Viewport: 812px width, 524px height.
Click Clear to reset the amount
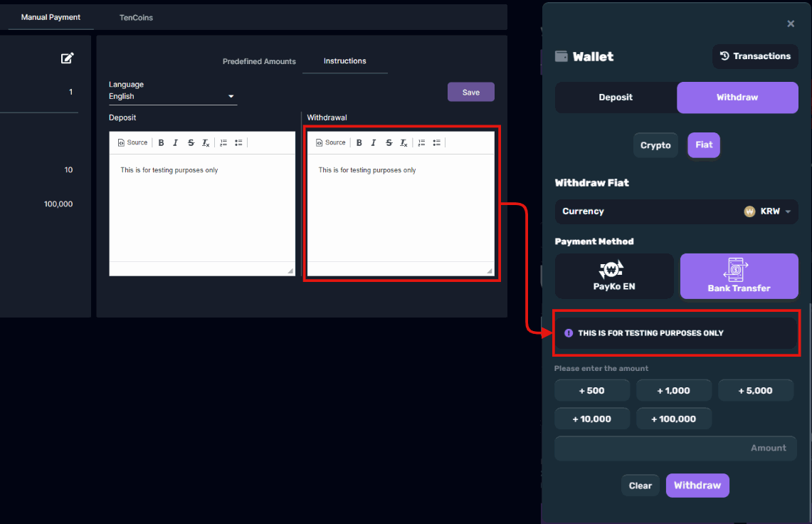pos(640,486)
